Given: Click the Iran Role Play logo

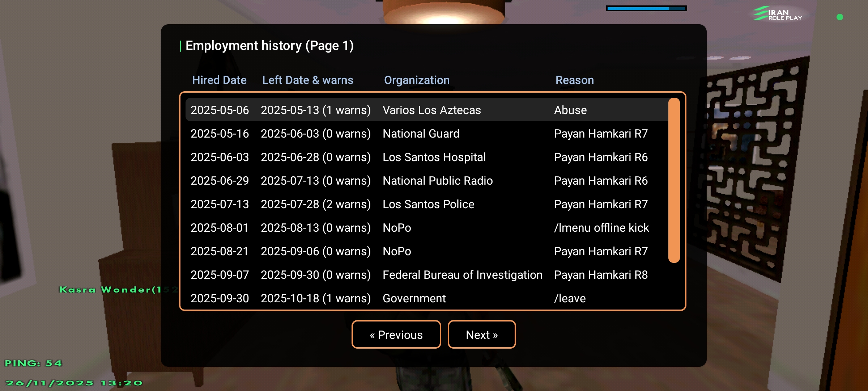Looking at the screenshot, I should coord(778,14).
